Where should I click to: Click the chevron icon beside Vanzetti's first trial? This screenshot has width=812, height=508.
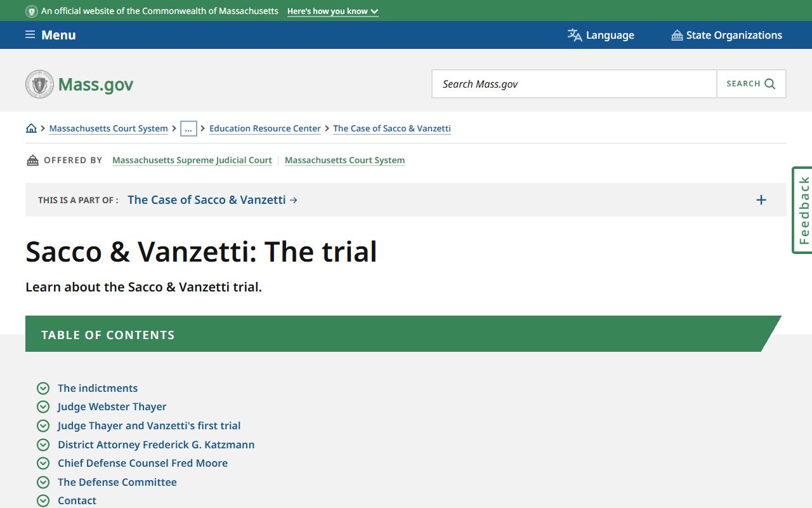(x=43, y=425)
